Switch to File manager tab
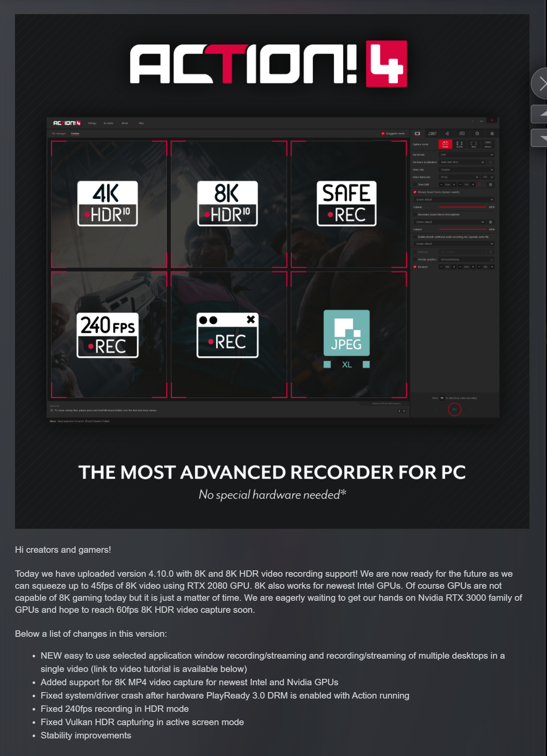Image resolution: width=547 pixels, height=756 pixels. pyautogui.click(x=59, y=133)
